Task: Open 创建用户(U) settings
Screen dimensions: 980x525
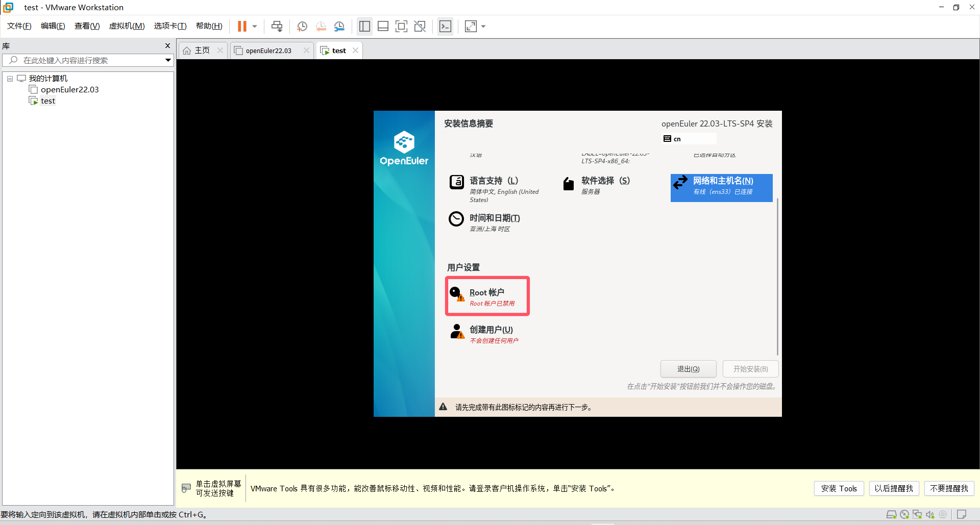Action: [x=485, y=334]
